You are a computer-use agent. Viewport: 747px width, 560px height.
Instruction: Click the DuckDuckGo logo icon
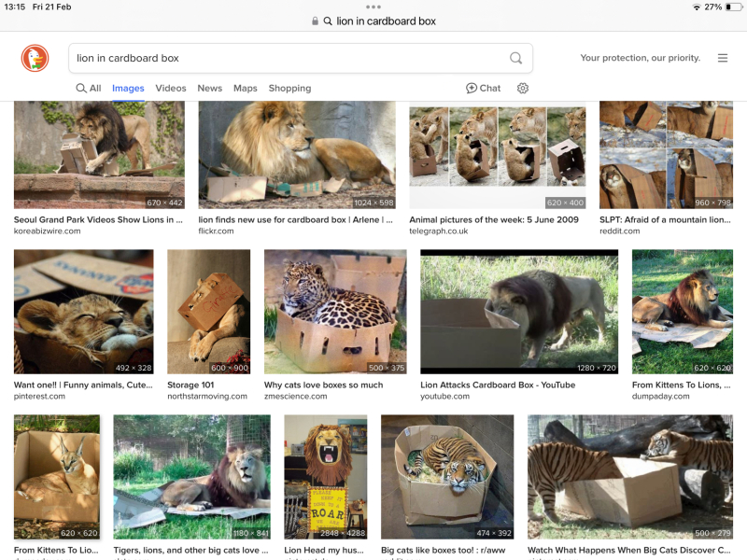35,58
